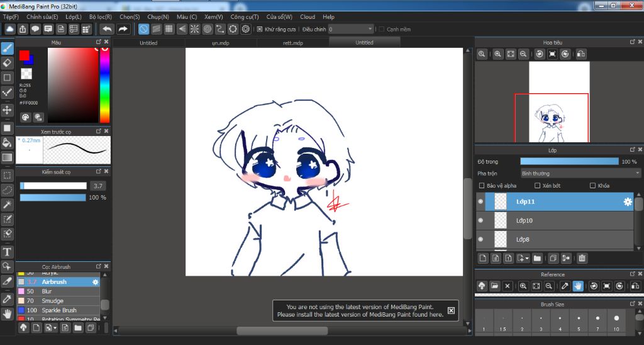
Task: Choose brush size 10 preset
Action: click(616, 322)
